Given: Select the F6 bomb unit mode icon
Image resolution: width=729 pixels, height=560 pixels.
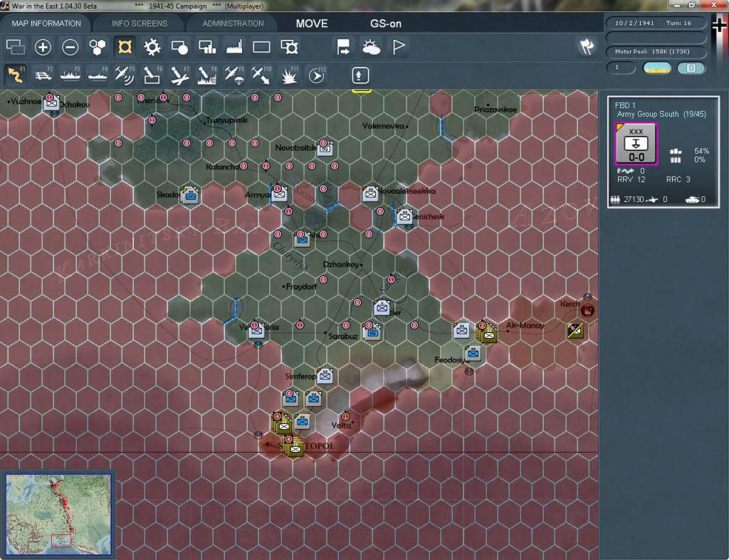Looking at the screenshot, I should click(152, 75).
